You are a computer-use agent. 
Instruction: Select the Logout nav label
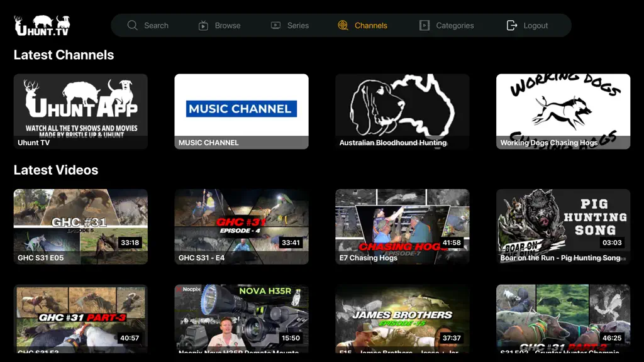point(536,25)
